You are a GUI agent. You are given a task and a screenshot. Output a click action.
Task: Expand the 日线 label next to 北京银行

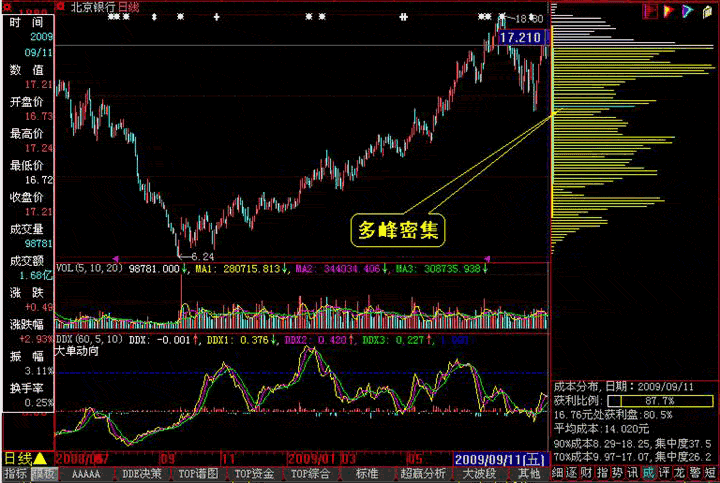coord(129,7)
